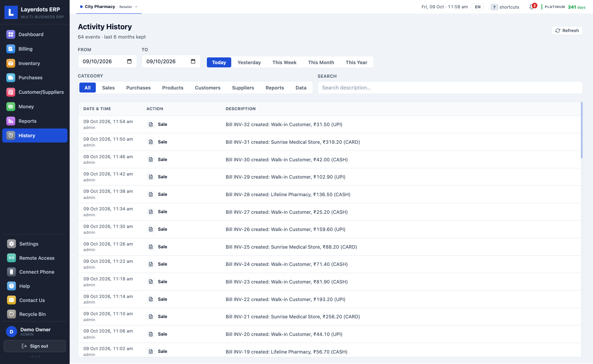Click the Bill INV-28 Lifeline Pharmacy description

click(288, 194)
